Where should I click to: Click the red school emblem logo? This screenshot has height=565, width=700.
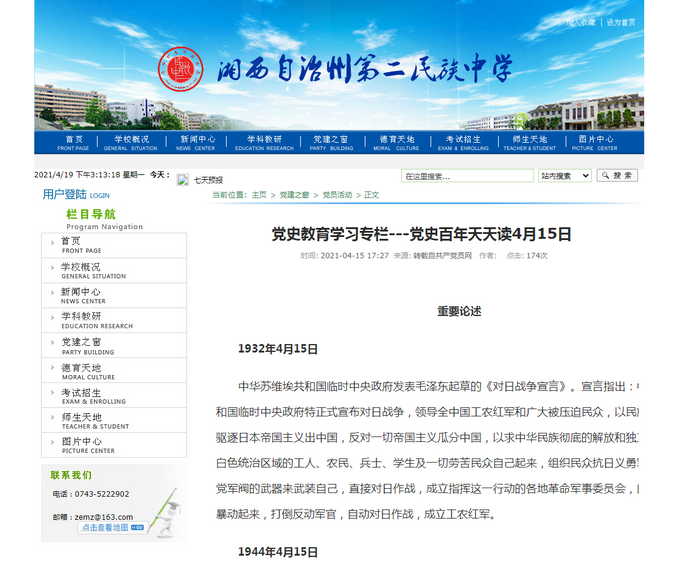coord(181,69)
